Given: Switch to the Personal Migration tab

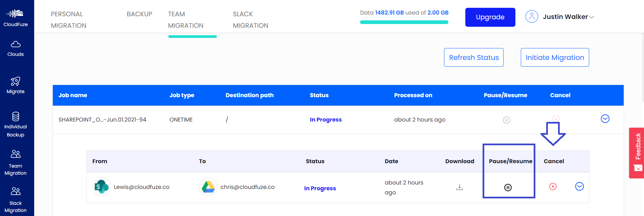Looking at the screenshot, I should point(69,20).
